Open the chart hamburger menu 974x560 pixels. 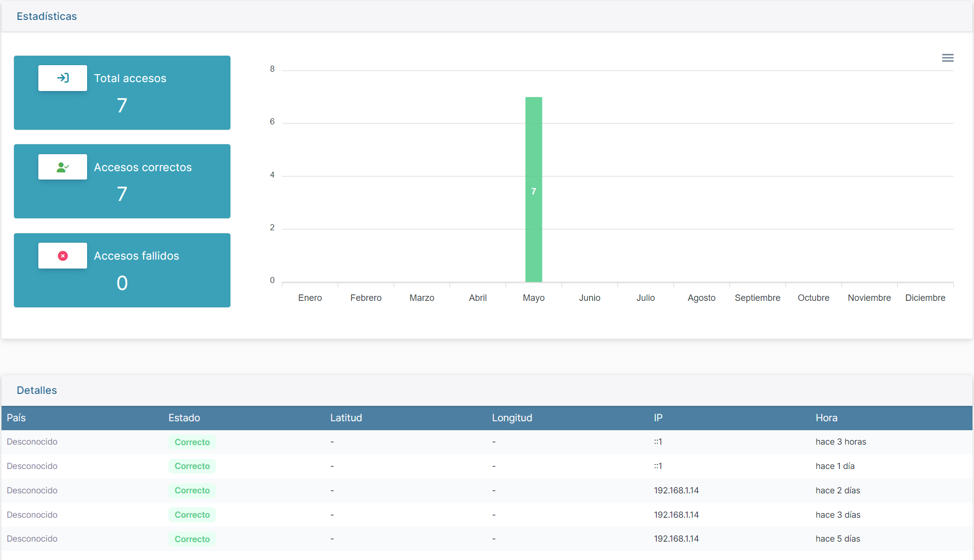coord(948,58)
